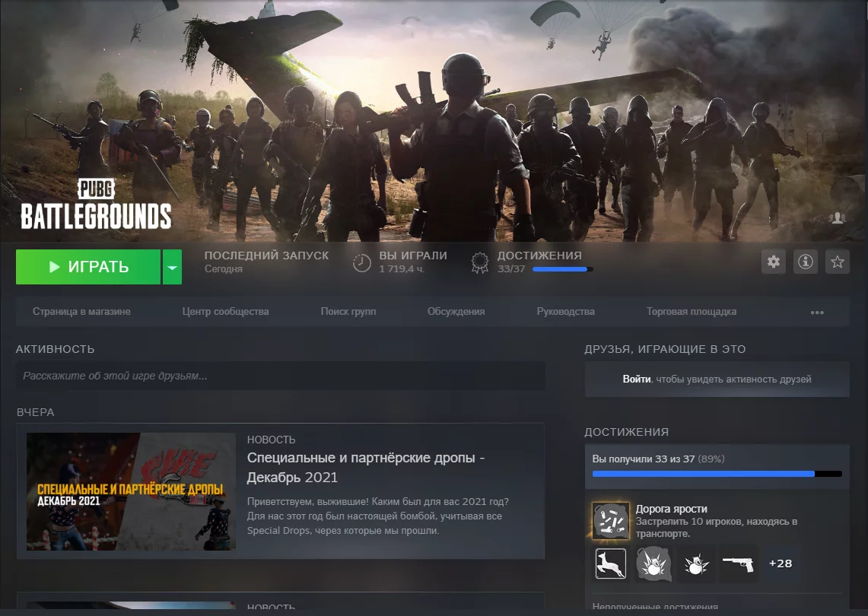Click the small grenade burst achievement icon
Image resolution: width=868 pixels, height=616 pixels.
click(696, 564)
